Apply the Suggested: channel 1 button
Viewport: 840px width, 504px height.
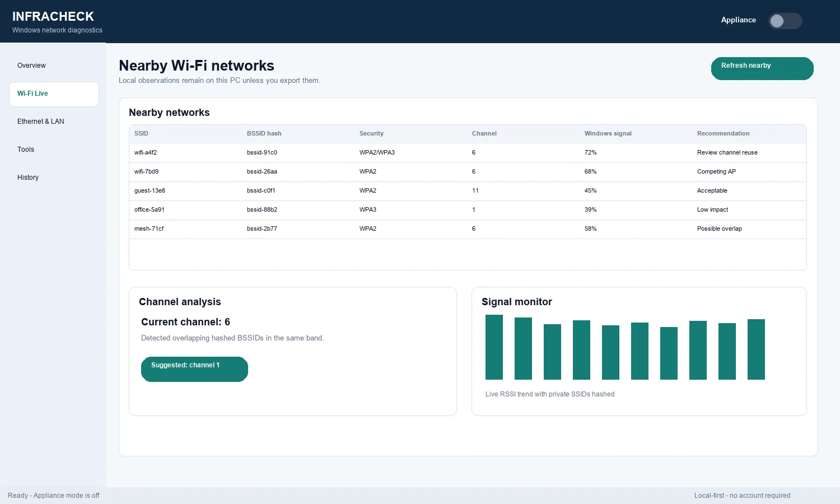pos(194,369)
